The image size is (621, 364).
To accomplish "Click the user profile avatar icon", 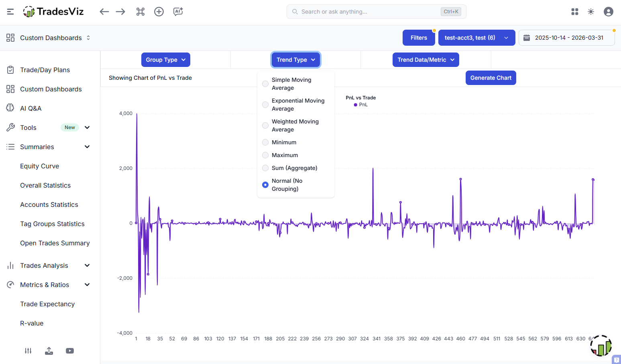I will [x=609, y=12].
